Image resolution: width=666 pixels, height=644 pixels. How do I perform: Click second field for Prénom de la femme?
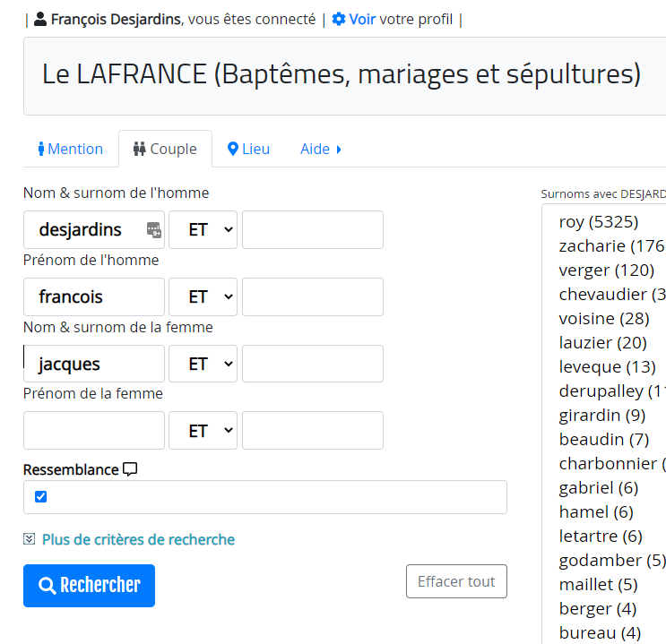(313, 431)
